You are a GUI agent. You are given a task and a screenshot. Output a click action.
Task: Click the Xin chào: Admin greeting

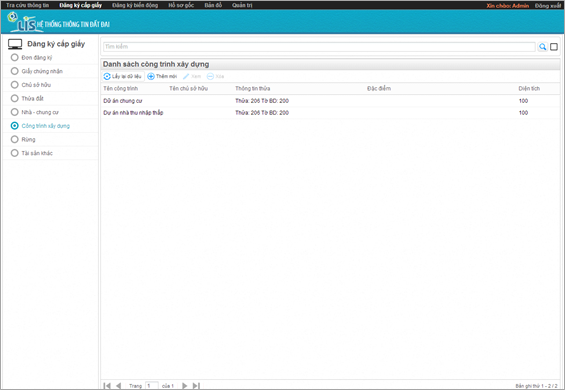coord(508,6)
